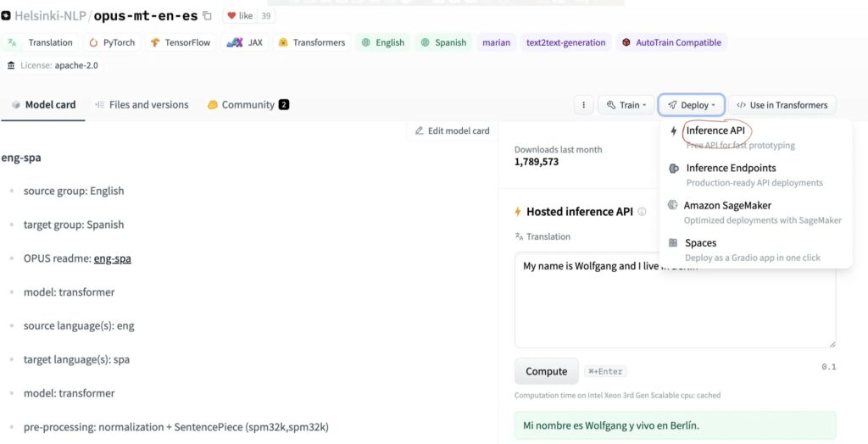Switch to the Files and versions tab

click(x=141, y=105)
